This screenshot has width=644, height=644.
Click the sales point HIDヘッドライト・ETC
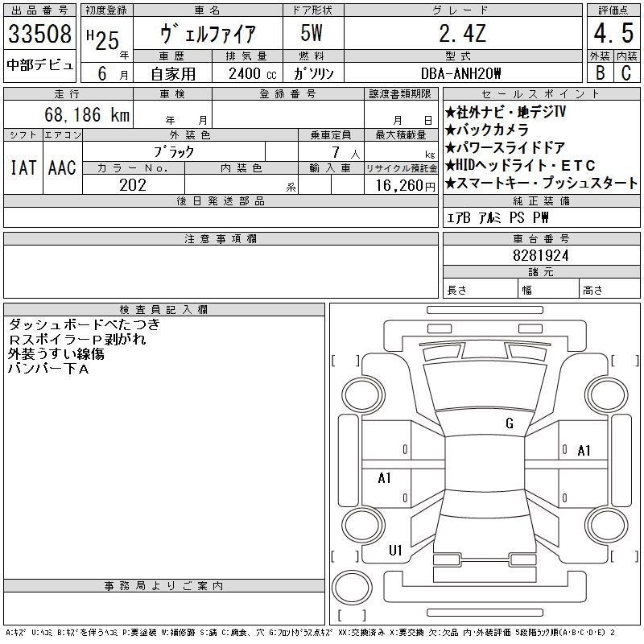click(520, 166)
